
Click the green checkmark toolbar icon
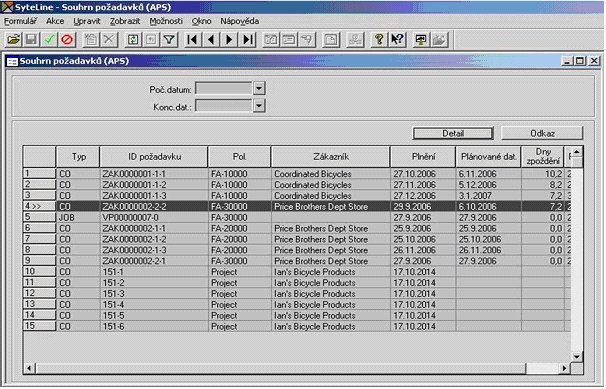pyautogui.click(x=49, y=39)
